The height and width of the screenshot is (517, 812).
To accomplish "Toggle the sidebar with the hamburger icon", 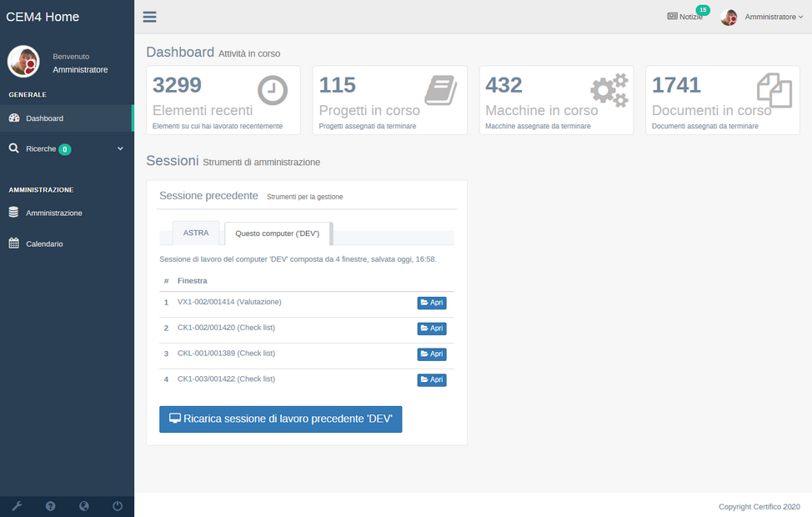I will tap(149, 16).
